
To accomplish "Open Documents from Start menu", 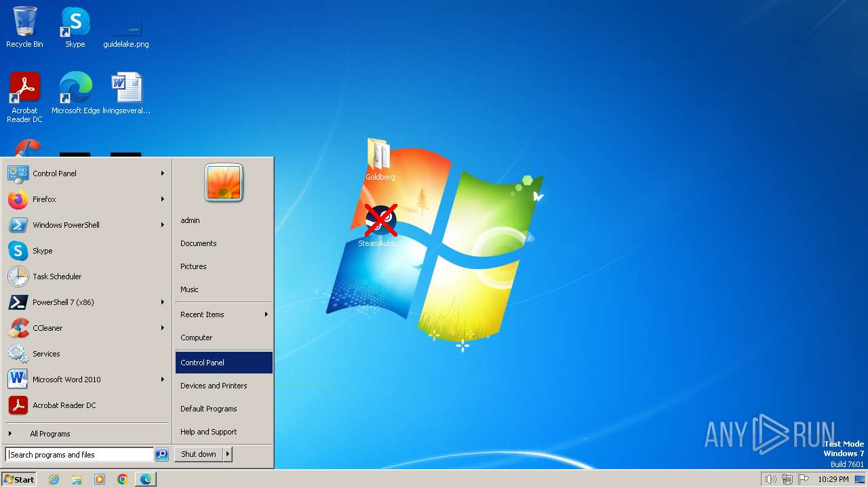I will (224, 243).
